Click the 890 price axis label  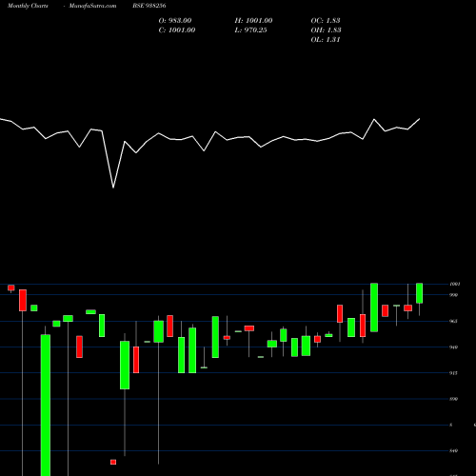(454, 399)
